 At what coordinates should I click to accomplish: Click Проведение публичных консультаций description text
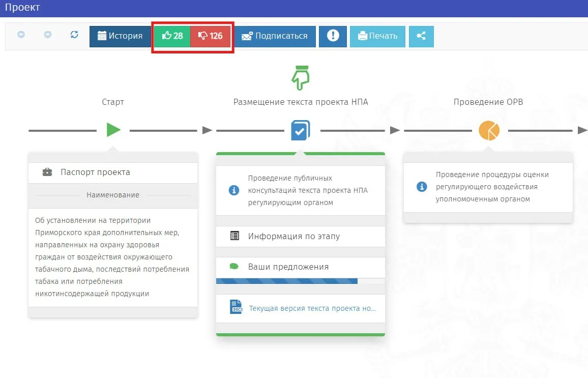click(x=308, y=190)
